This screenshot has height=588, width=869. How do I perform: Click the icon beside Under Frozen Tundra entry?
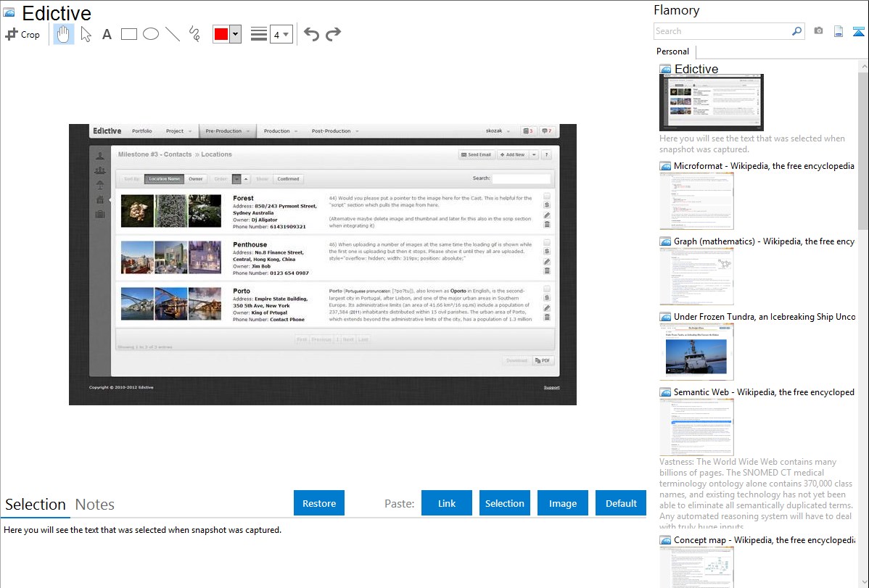[666, 317]
